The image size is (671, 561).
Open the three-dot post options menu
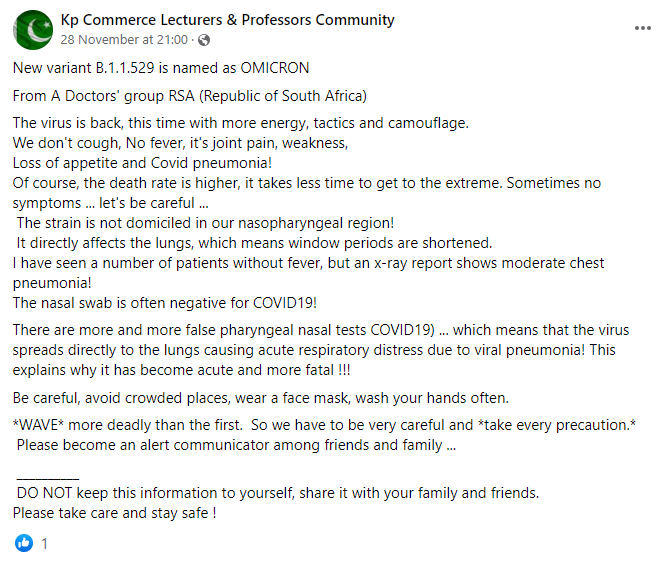[643, 29]
